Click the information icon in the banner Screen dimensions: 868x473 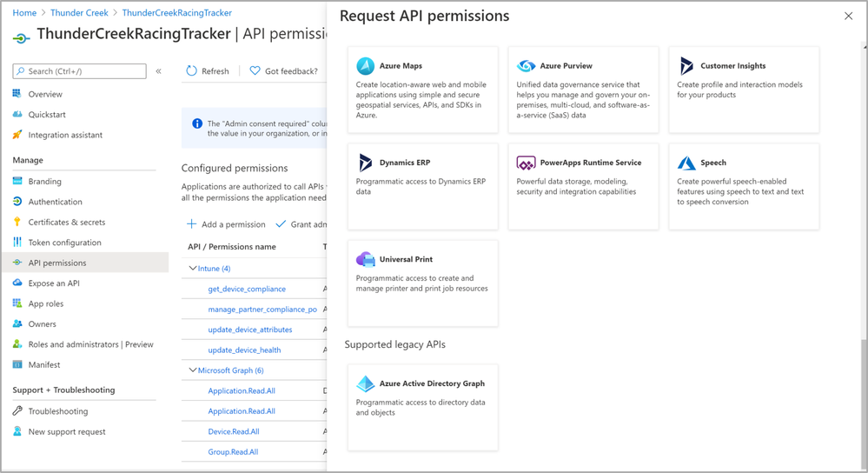click(x=197, y=123)
